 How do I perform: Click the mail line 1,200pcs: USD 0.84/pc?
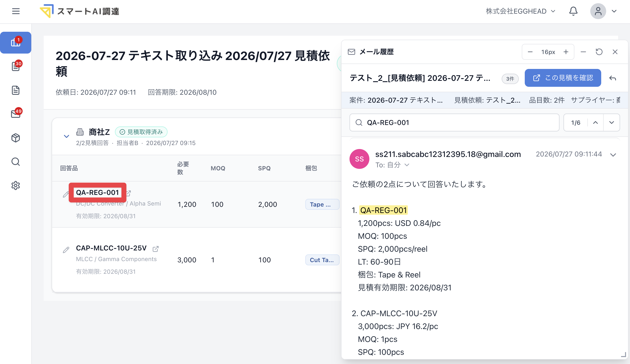pyautogui.click(x=399, y=223)
